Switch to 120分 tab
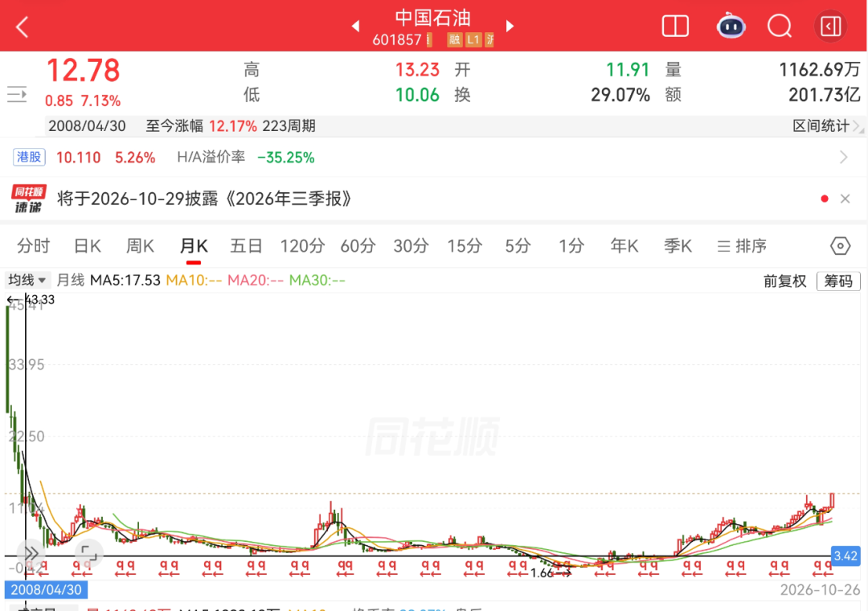 [302, 245]
